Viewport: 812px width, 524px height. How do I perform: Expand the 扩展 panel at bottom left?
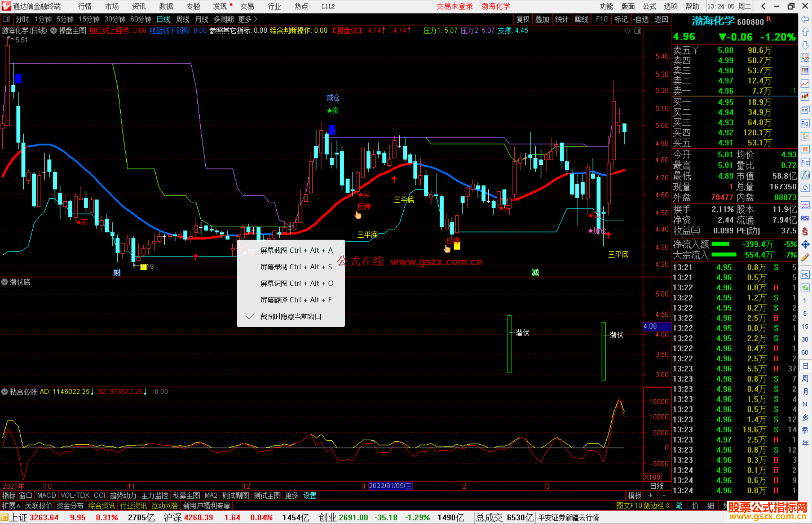click(11, 506)
